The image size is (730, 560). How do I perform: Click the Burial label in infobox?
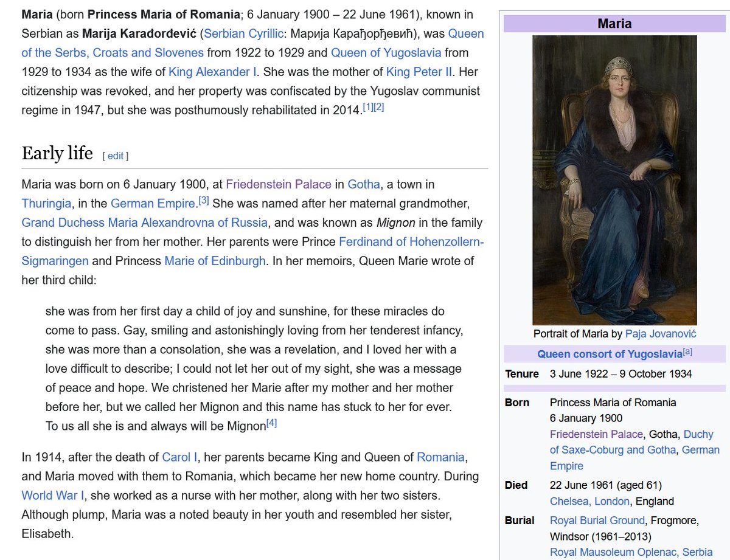[x=520, y=520]
